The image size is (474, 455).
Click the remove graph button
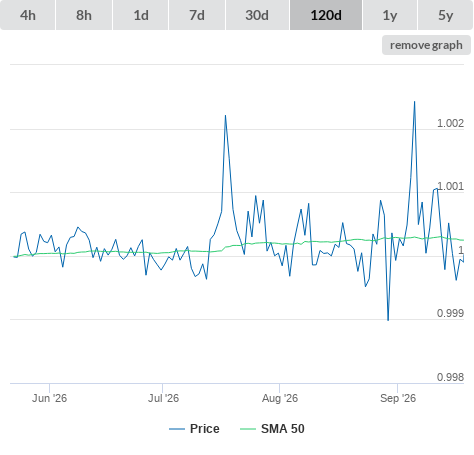[426, 45]
